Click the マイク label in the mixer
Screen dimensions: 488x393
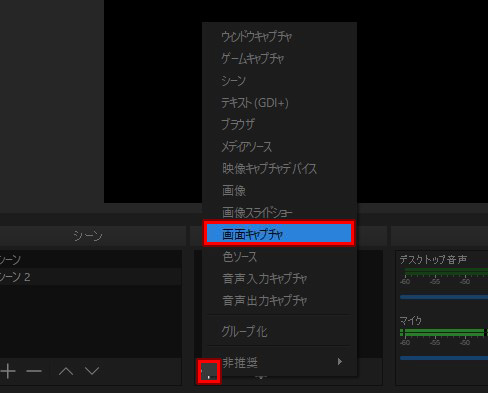(411, 321)
